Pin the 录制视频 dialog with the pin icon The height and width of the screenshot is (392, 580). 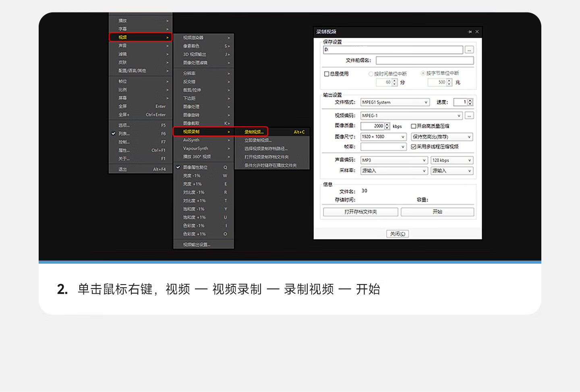click(x=470, y=32)
